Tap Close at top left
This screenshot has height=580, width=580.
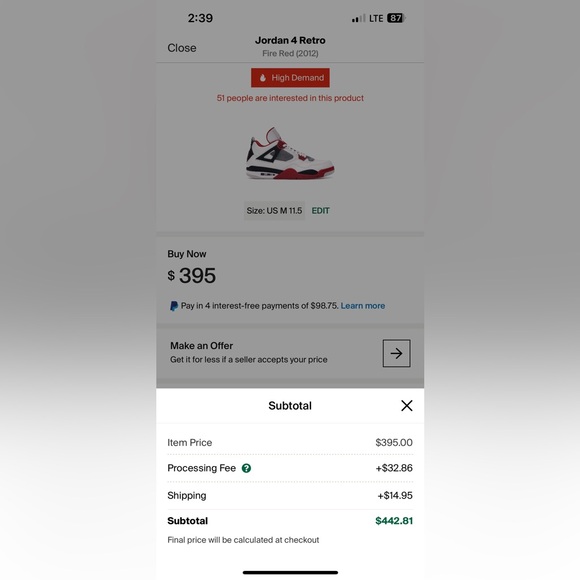tap(182, 48)
